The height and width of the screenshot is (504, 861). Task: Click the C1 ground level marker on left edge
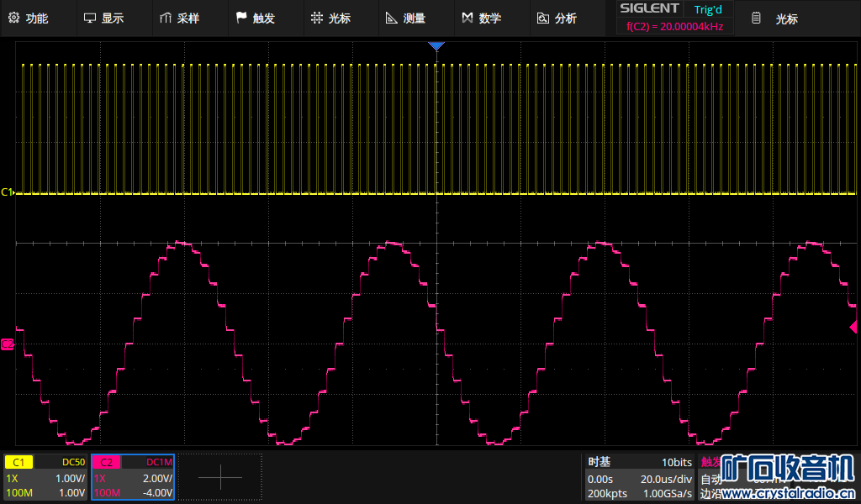(7, 192)
